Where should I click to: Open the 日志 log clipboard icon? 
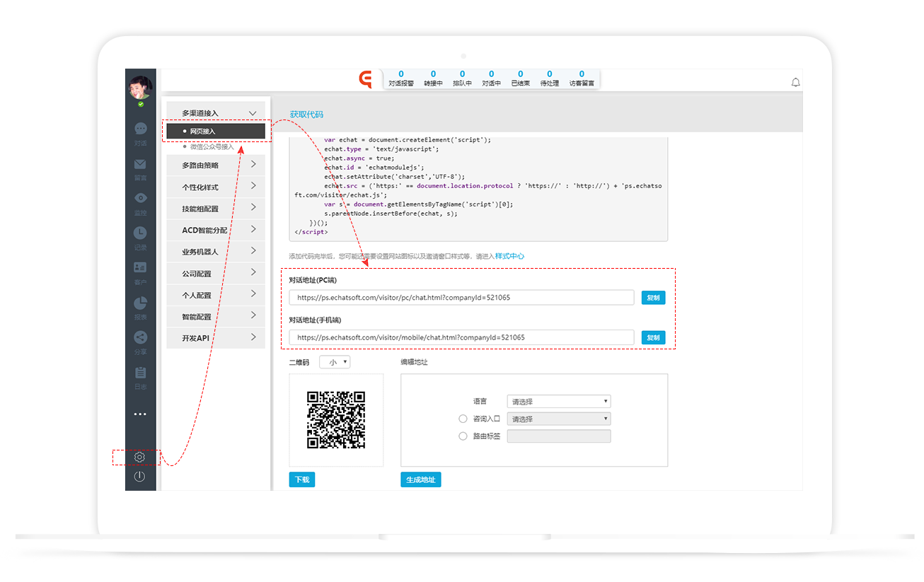click(140, 372)
